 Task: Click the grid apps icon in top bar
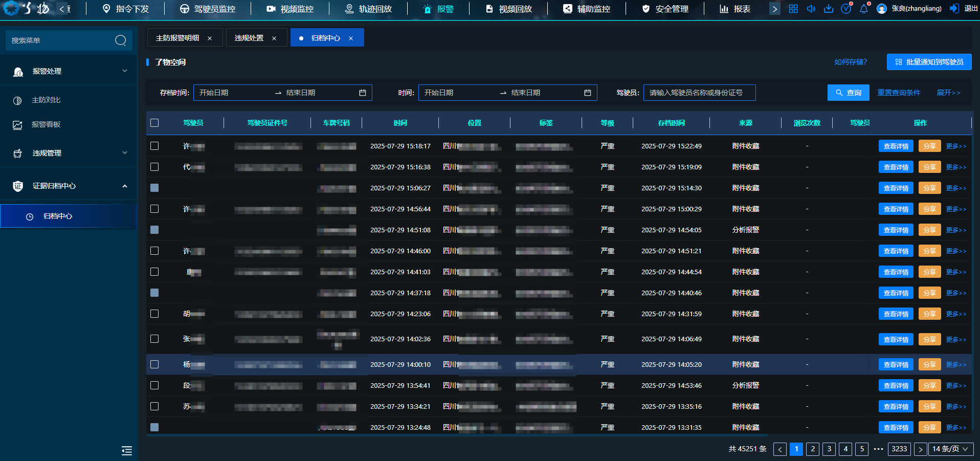[793, 9]
